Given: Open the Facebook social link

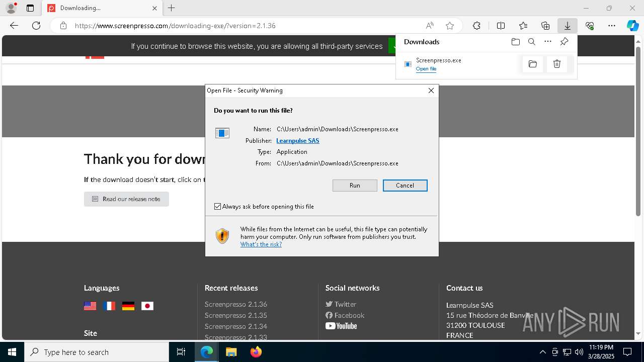Looking at the screenshot, I should (345, 315).
